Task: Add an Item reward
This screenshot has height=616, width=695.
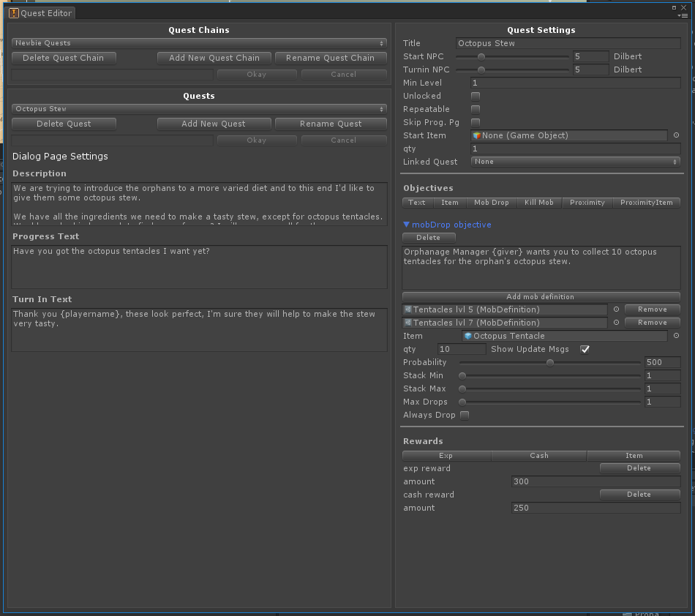Action: coord(634,456)
